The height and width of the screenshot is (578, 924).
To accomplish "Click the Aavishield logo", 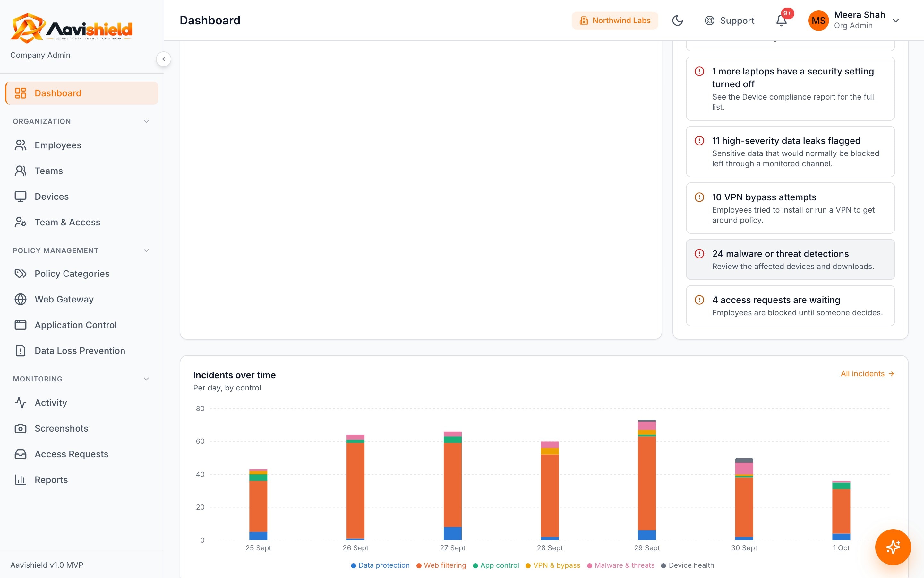I will coord(72,28).
